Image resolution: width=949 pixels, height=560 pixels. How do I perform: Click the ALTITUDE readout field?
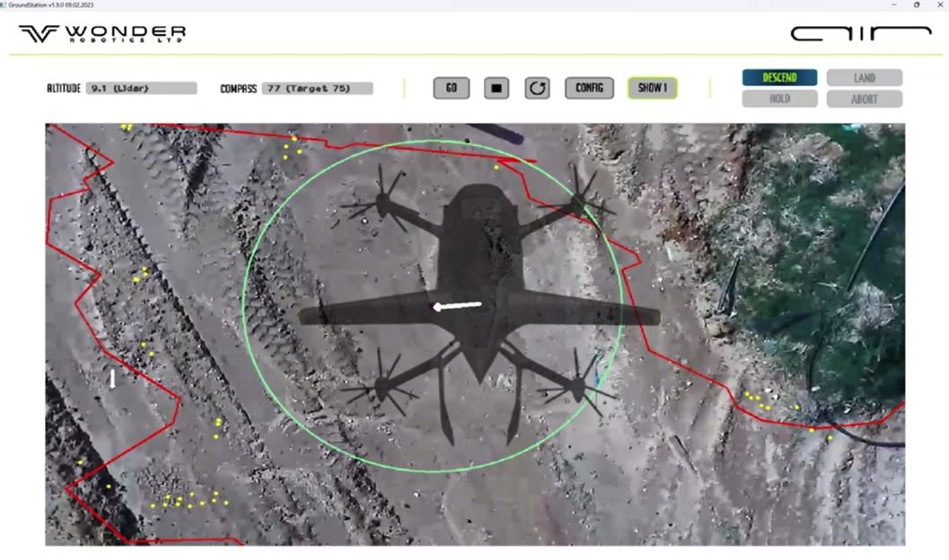click(x=144, y=88)
